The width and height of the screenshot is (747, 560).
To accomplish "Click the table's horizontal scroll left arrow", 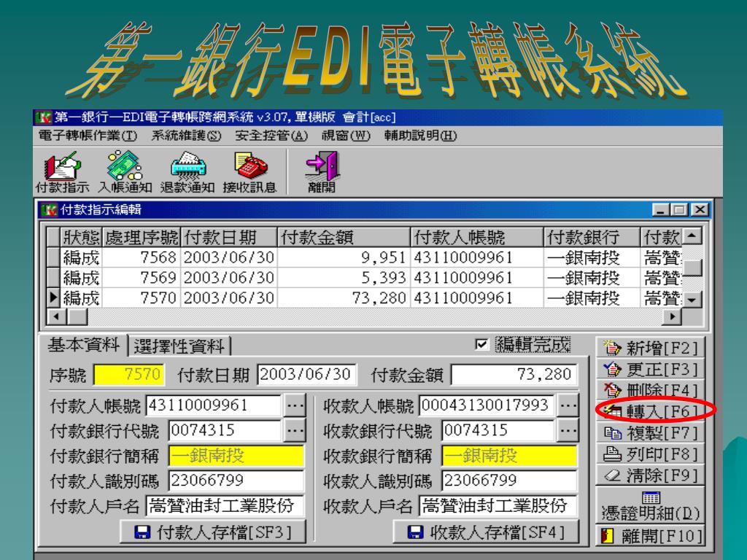I will (57, 316).
